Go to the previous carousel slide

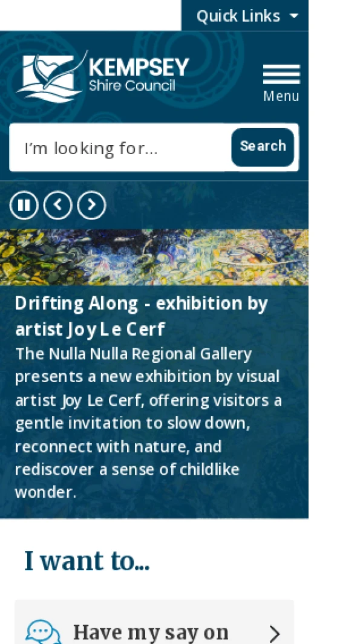click(x=58, y=206)
